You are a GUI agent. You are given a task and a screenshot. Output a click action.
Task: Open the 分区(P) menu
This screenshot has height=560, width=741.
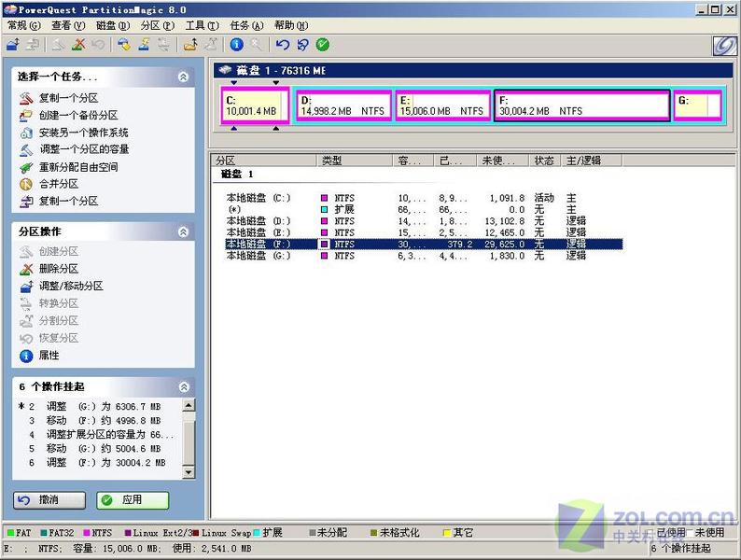(158, 25)
